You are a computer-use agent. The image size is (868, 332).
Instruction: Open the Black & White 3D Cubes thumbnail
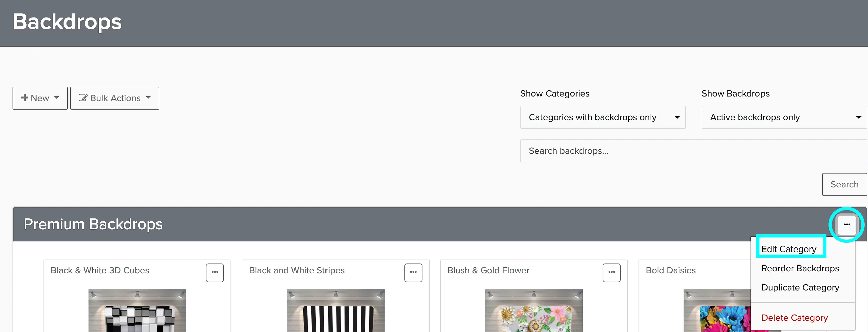tap(137, 310)
